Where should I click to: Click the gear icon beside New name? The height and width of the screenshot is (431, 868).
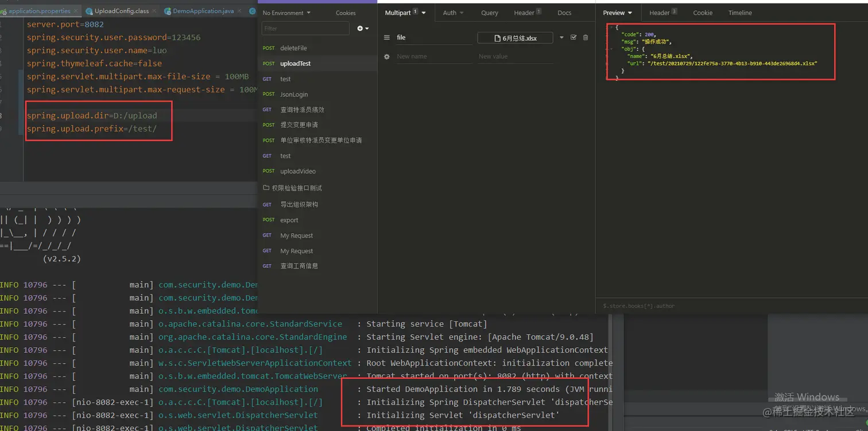[x=387, y=57]
